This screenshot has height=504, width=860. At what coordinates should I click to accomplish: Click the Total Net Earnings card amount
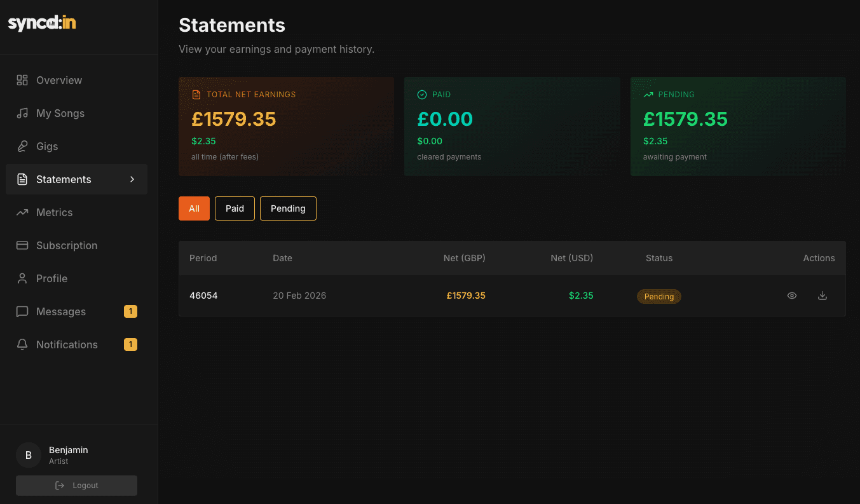(234, 119)
